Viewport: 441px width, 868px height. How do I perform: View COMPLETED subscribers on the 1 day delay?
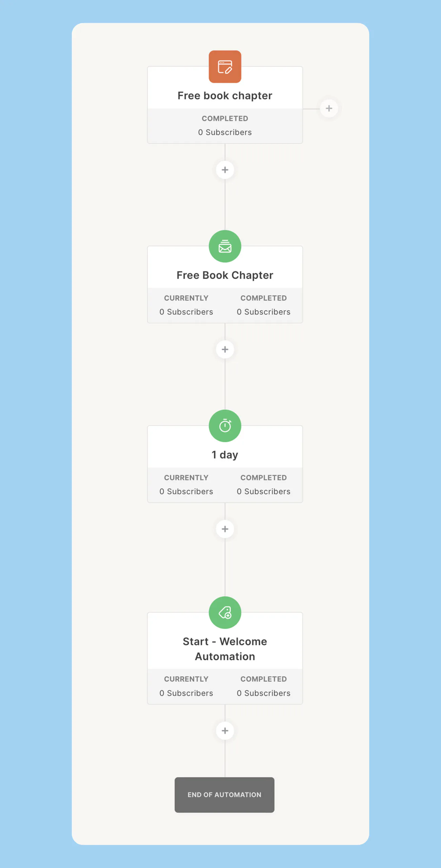click(x=264, y=485)
